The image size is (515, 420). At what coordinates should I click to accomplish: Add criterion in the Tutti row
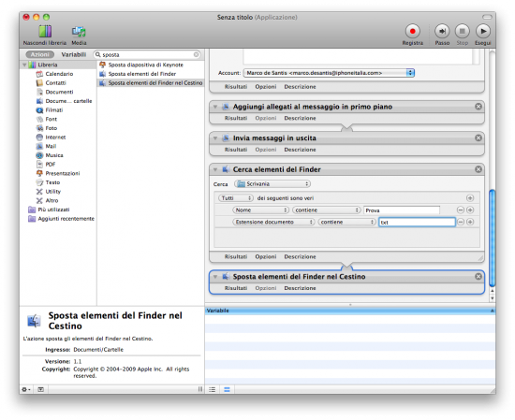pyautogui.click(x=470, y=198)
